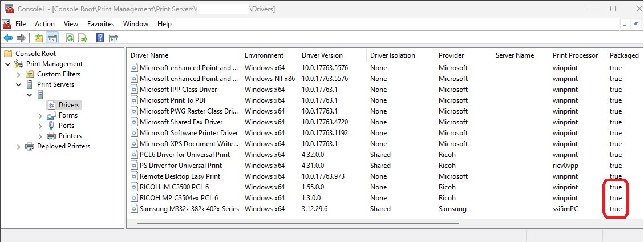
Task: Sort by the Provider column header
Action: tap(463, 55)
